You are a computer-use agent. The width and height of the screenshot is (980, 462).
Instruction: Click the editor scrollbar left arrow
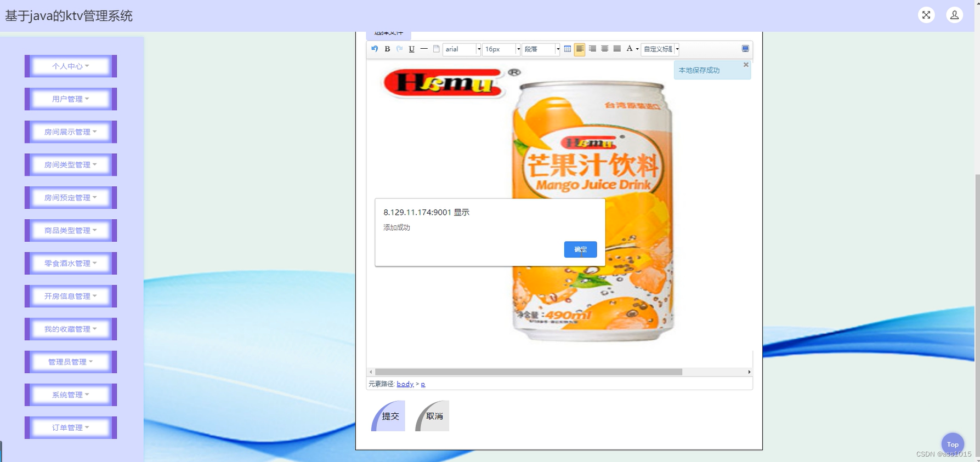pyautogui.click(x=371, y=372)
